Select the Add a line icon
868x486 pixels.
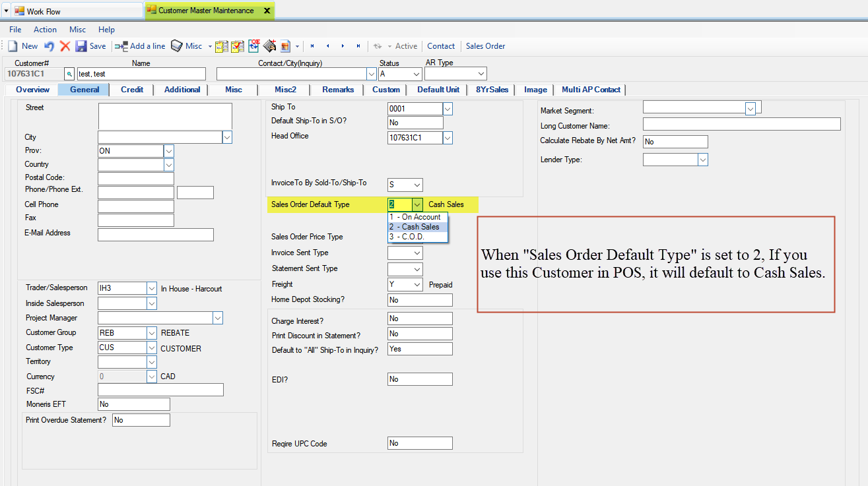121,46
